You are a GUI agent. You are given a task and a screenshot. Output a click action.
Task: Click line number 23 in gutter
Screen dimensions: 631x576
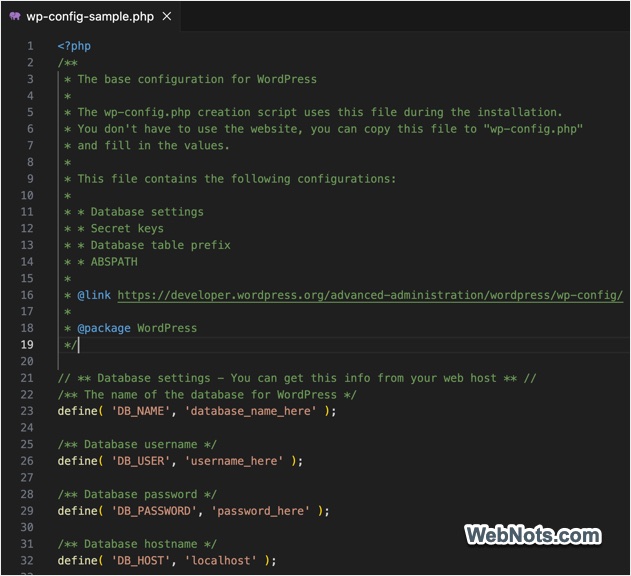click(x=27, y=411)
